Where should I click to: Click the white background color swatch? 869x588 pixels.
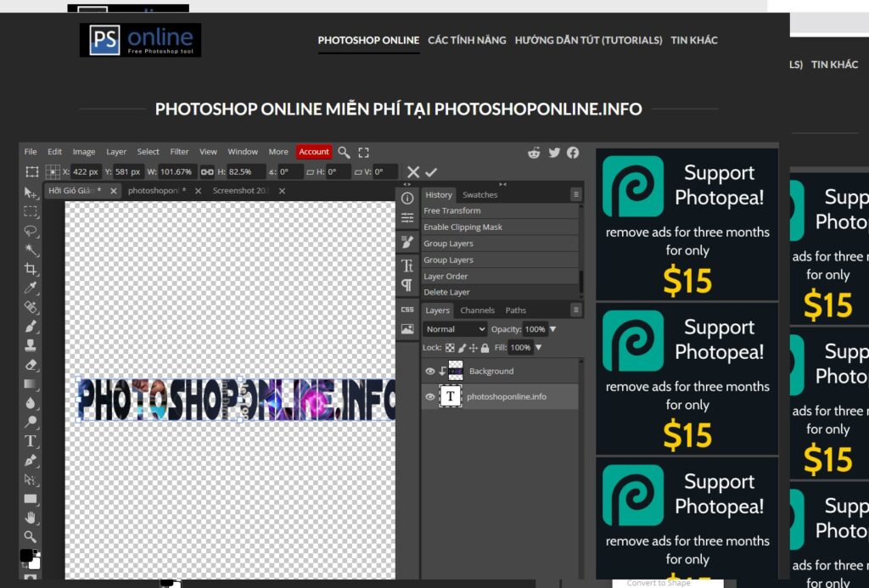(x=36, y=564)
